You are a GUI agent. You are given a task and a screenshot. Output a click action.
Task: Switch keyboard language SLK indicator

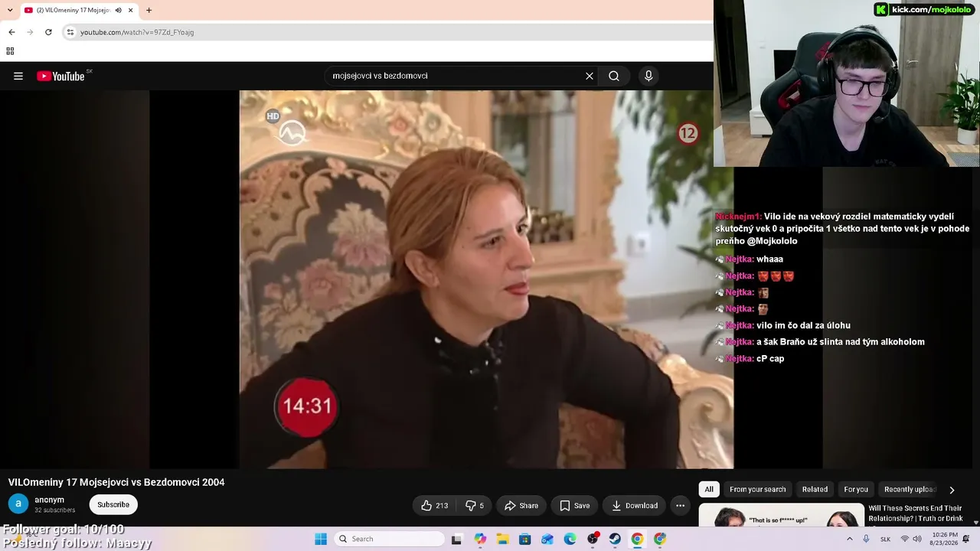pyautogui.click(x=885, y=539)
